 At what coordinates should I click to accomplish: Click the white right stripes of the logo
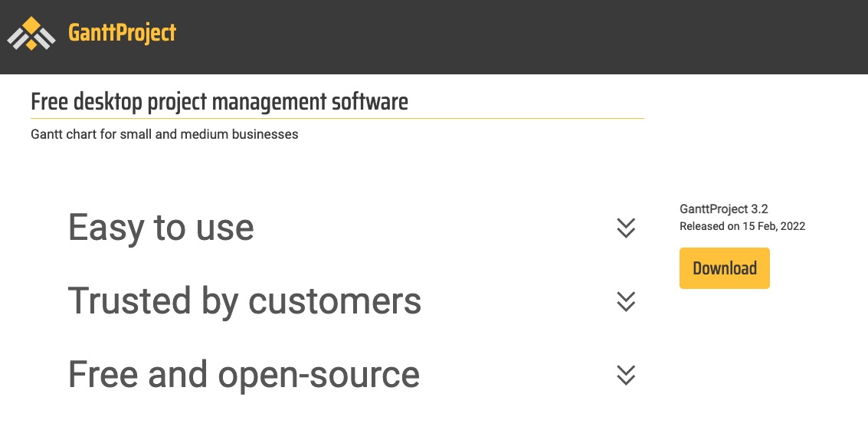click(45, 38)
